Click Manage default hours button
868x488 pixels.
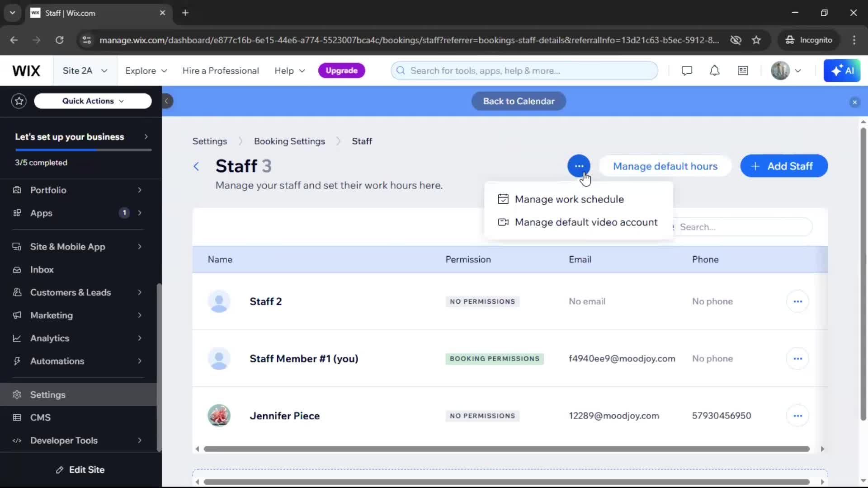[665, 166]
